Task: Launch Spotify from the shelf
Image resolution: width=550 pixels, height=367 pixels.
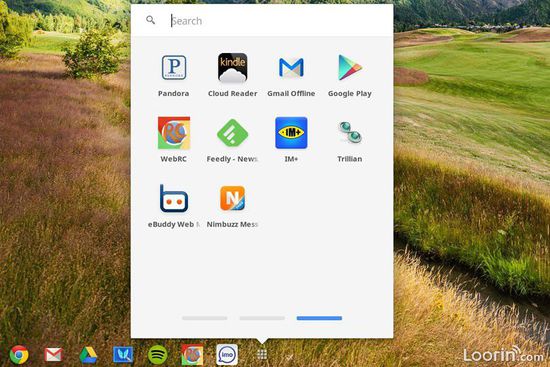Action: [x=157, y=355]
